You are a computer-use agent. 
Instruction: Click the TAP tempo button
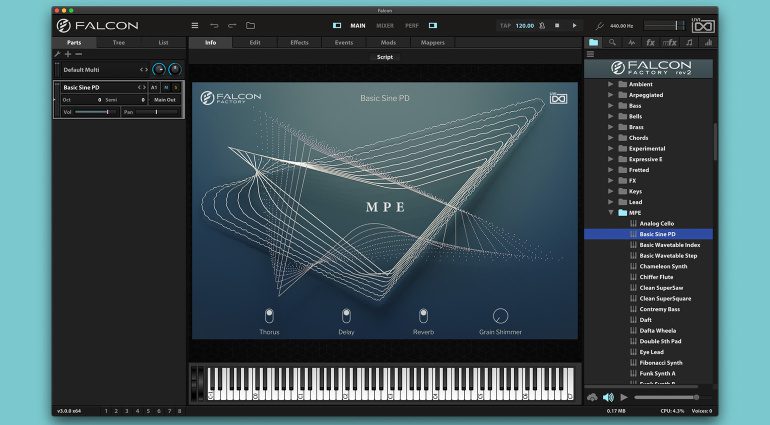point(505,26)
